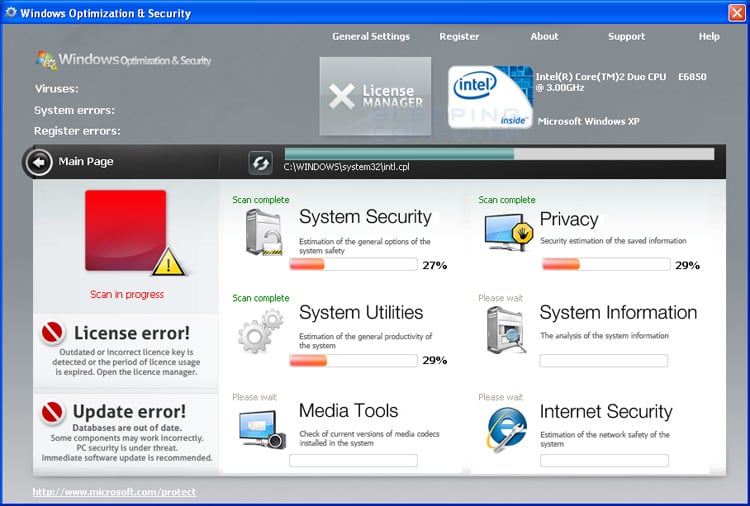Image resolution: width=750 pixels, height=506 pixels.
Task: Click the Microsoft Windows XP text
Action: coord(588,121)
